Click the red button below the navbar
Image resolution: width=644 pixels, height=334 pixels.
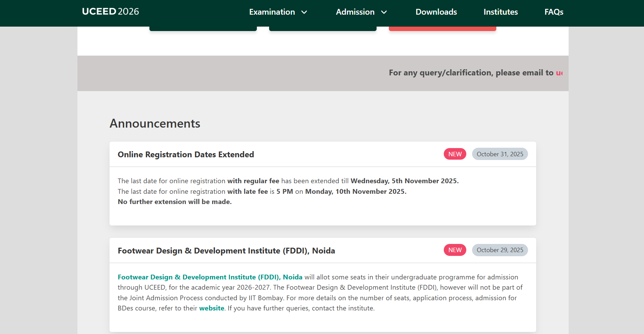[442, 28]
